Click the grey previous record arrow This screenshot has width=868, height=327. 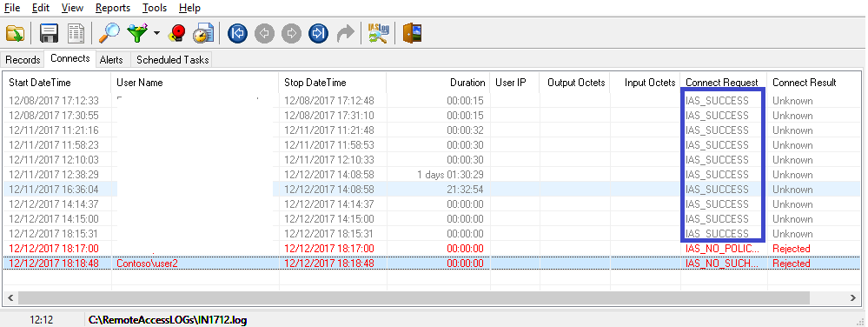(265, 33)
